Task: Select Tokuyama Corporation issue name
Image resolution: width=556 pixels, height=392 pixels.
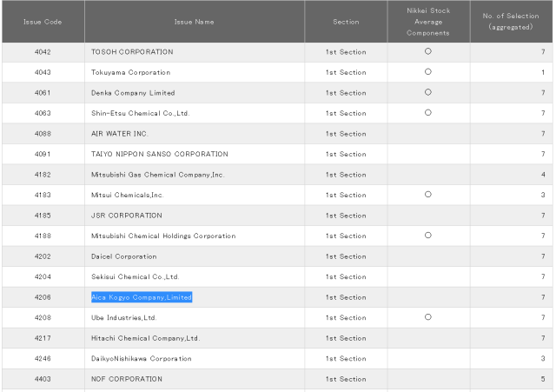Action: tap(131, 72)
